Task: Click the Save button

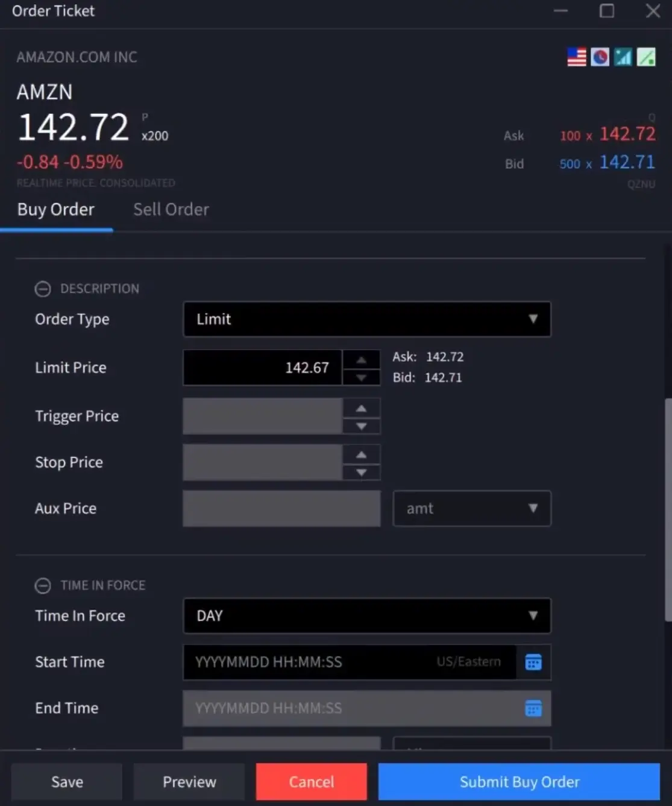Action: 67,782
